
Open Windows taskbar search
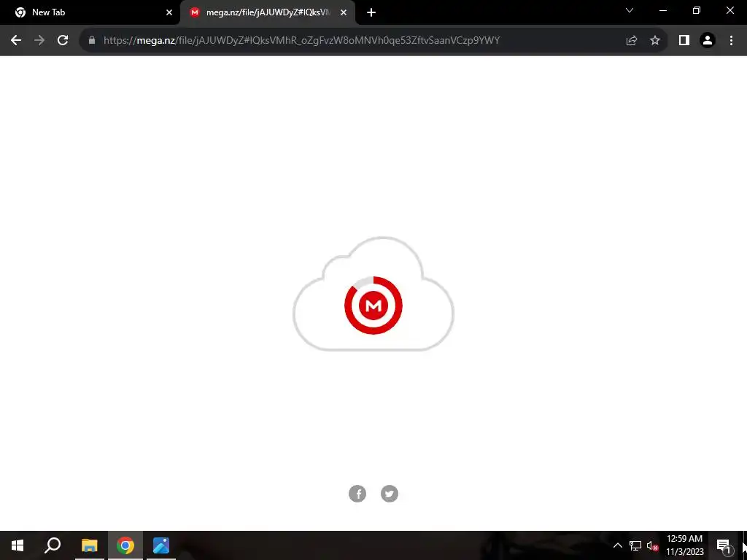click(x=53, y=545)
